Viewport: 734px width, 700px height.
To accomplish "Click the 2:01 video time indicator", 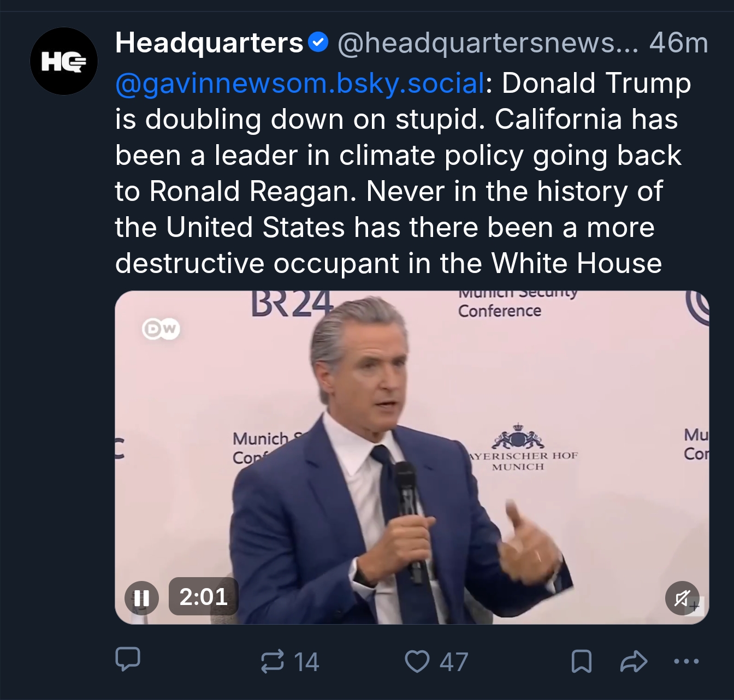I will [203, 597].
